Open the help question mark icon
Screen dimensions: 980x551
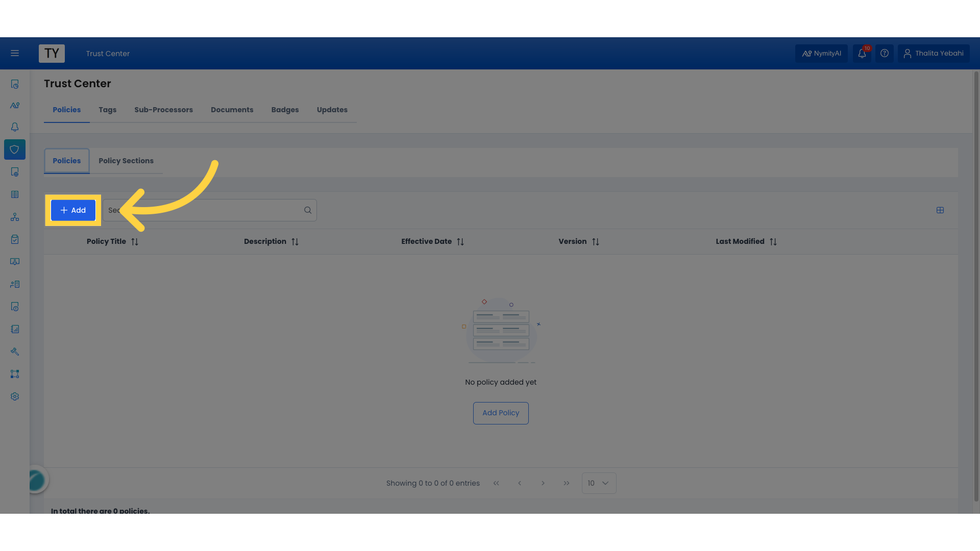(885, 53)
